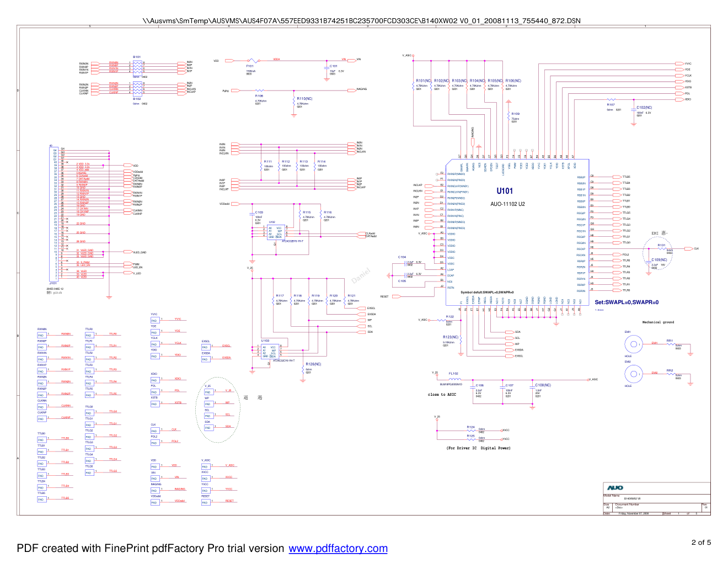This screenshot has width=728, height=563.
Task: Select the R115 resistor label
Action: tap(307, 213)
